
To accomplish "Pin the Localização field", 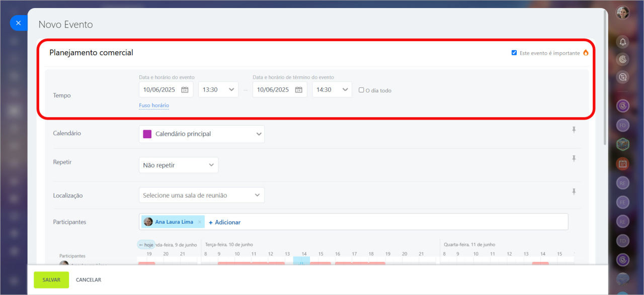I will pos(574,191).
